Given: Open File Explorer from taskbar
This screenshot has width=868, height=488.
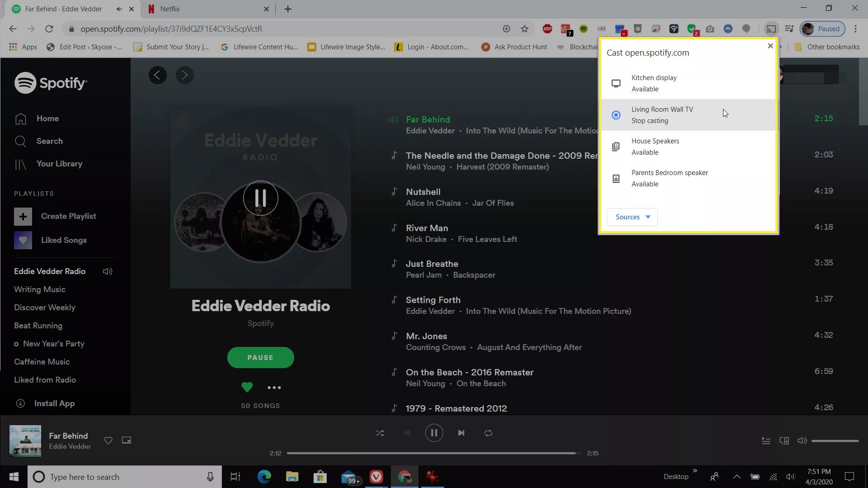Looking at the screenshot, I should click(292, 477).
